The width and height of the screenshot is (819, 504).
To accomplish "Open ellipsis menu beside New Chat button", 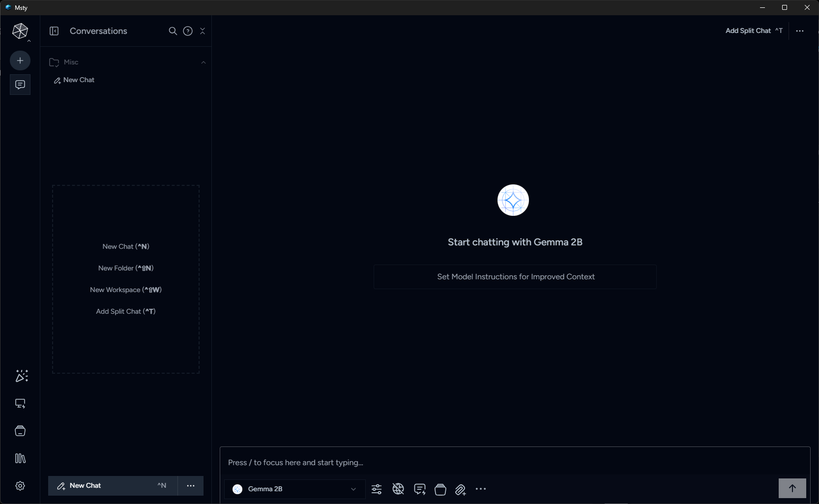I will click(x=191, y=486).
